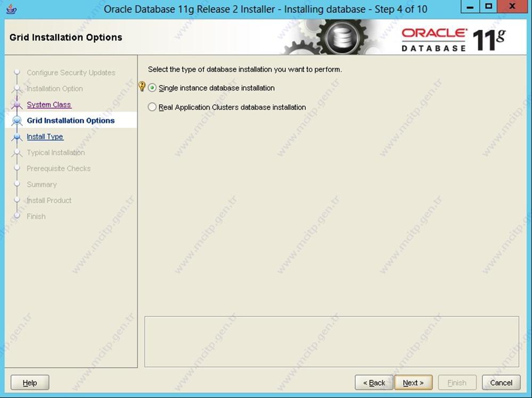Click the Java icon in the title bar

(12, 9)
